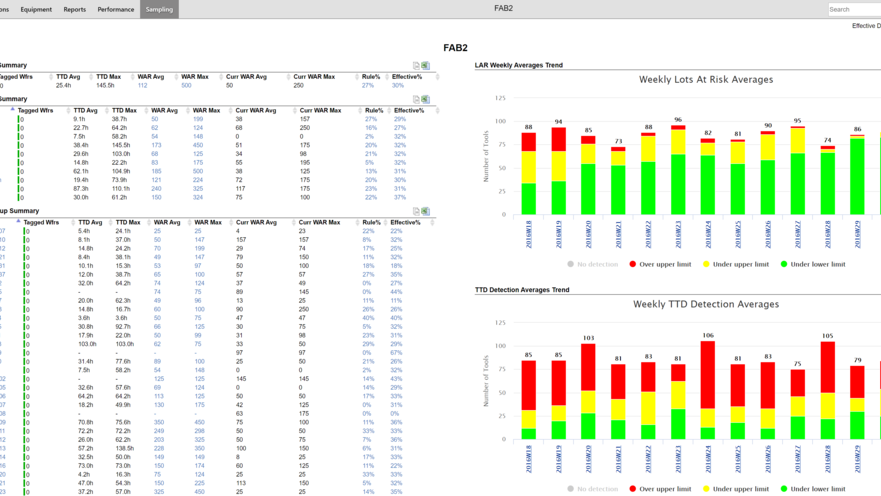Select the TTD Max cell 138.5h
The image size is (881, 496).
pyautogui.click(x=125, y=448)
